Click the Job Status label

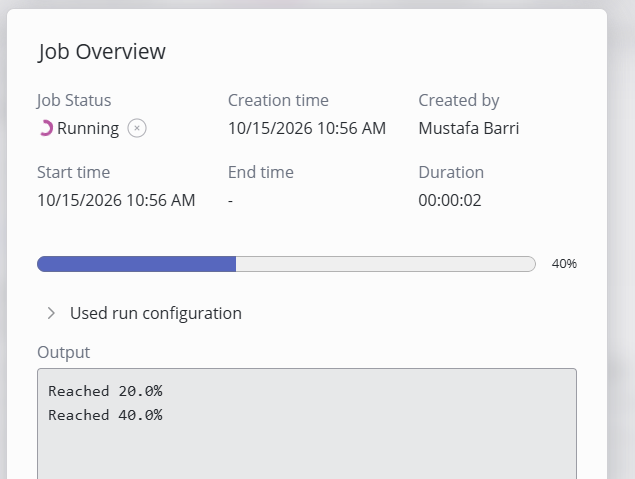click(74, 100)
